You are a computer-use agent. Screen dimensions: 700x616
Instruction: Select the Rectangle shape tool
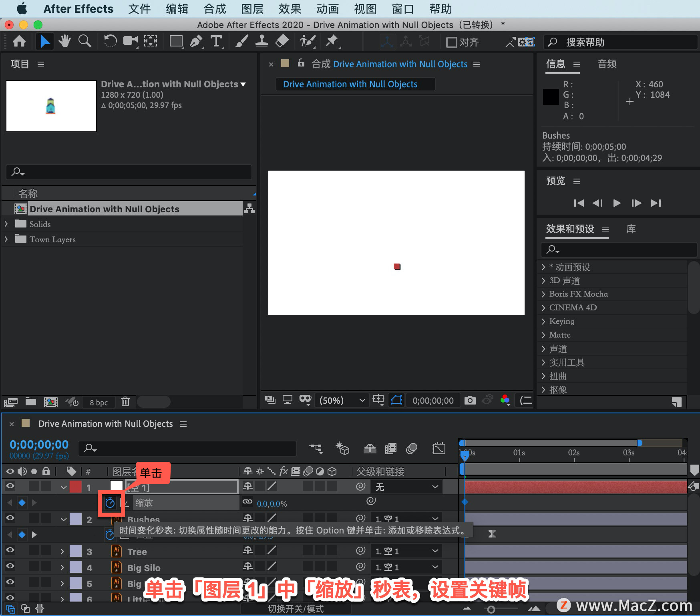pos(176,41)
